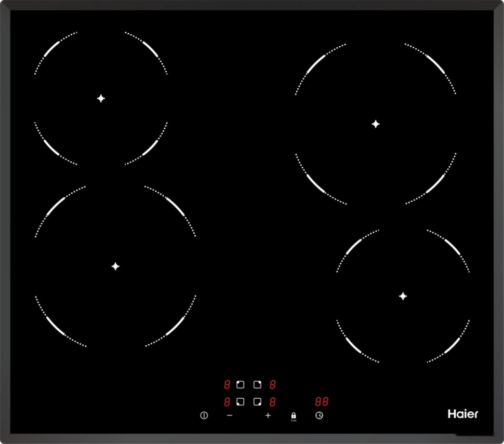Click the '3 sec' label under the lock

[x=294, y=420]
